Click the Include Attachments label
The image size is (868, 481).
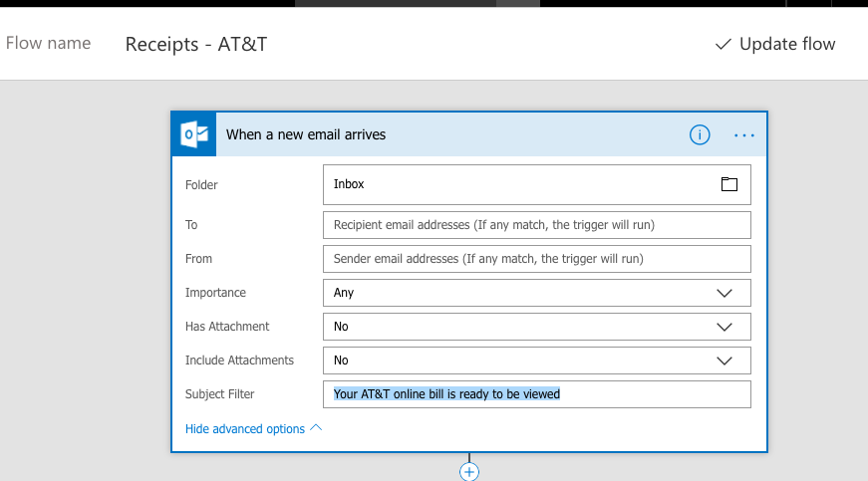click(239, 361)
